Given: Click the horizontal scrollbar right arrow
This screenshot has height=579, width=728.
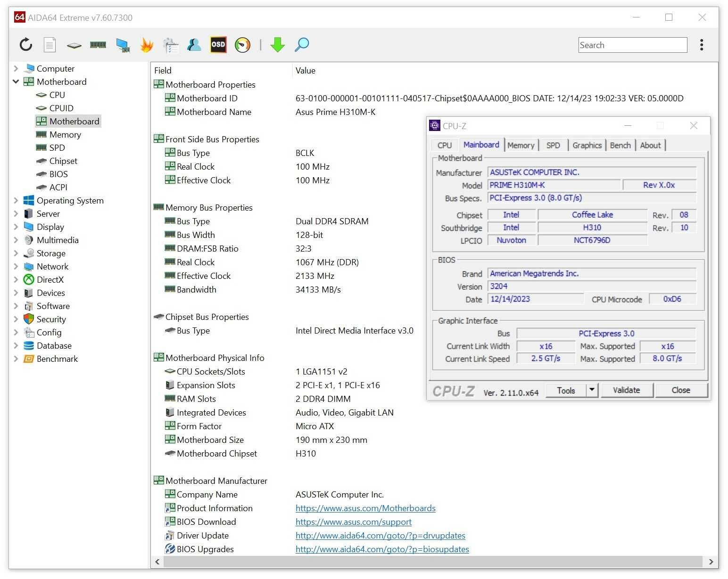Looking at the screenshot, I should (711, 562).
